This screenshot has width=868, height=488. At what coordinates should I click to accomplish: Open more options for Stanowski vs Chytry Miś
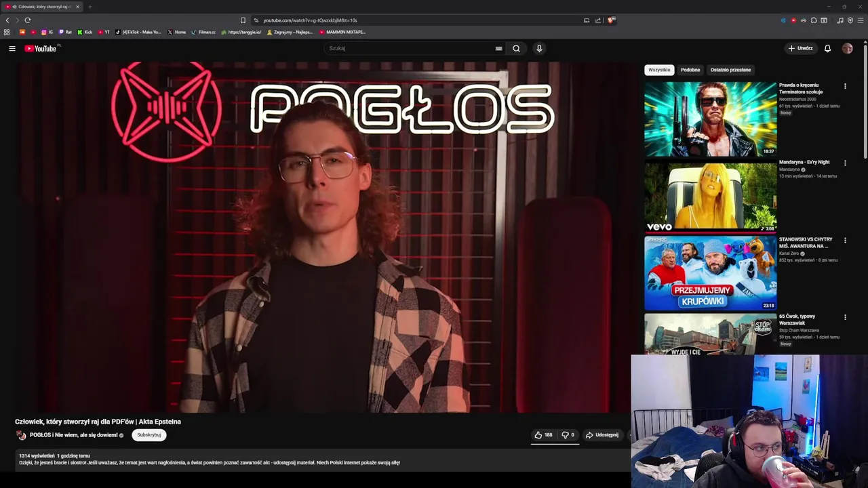point(845,240)
